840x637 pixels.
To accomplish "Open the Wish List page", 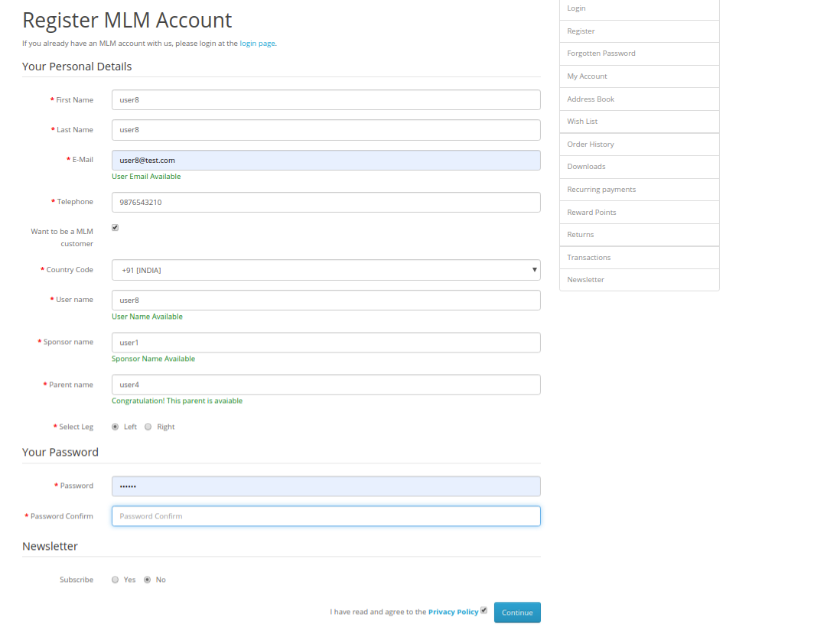I will 582,121.
